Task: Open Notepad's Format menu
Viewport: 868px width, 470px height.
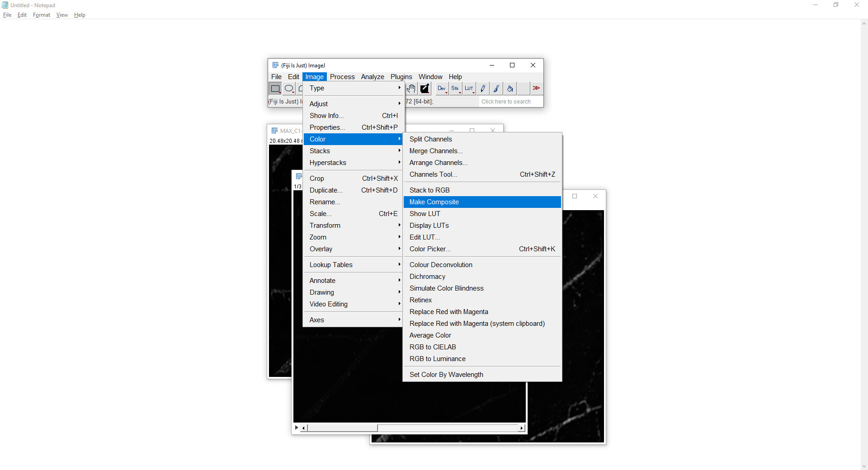Action: [42, 15]
